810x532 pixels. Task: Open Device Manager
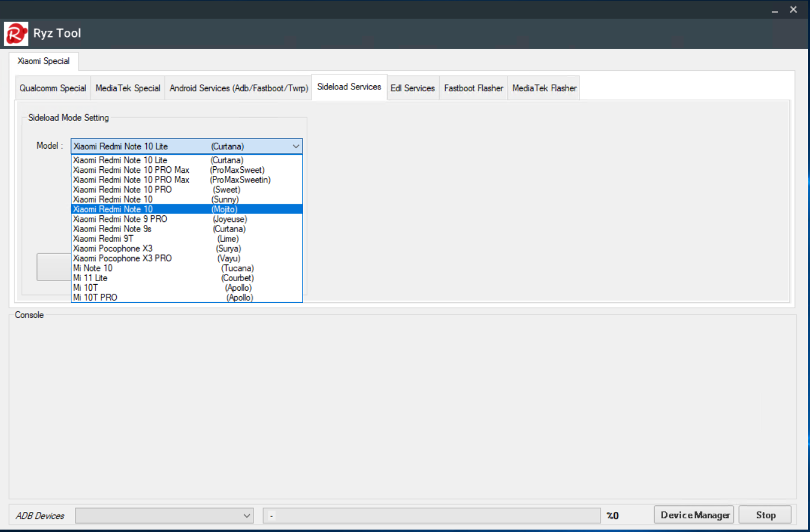694,515
